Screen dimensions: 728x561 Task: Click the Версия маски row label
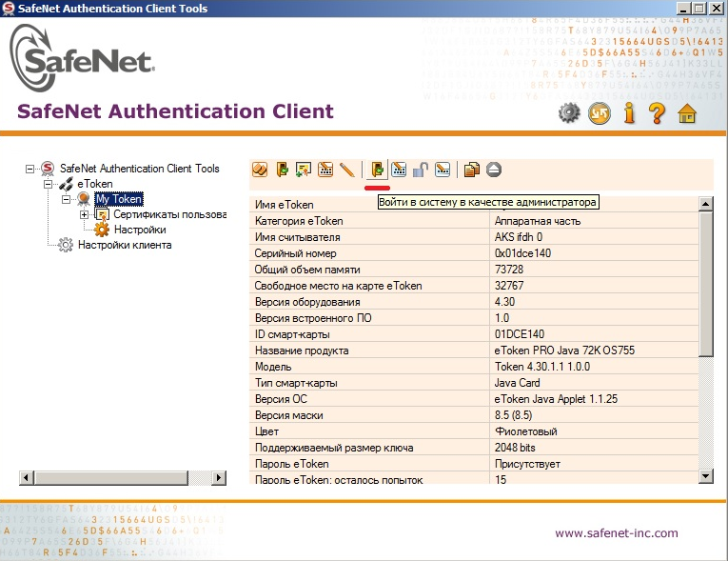[x=288, y=415]
